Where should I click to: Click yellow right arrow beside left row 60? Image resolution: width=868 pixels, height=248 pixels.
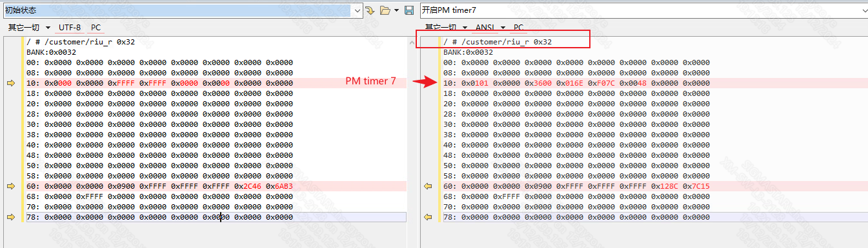click(10, 186)
